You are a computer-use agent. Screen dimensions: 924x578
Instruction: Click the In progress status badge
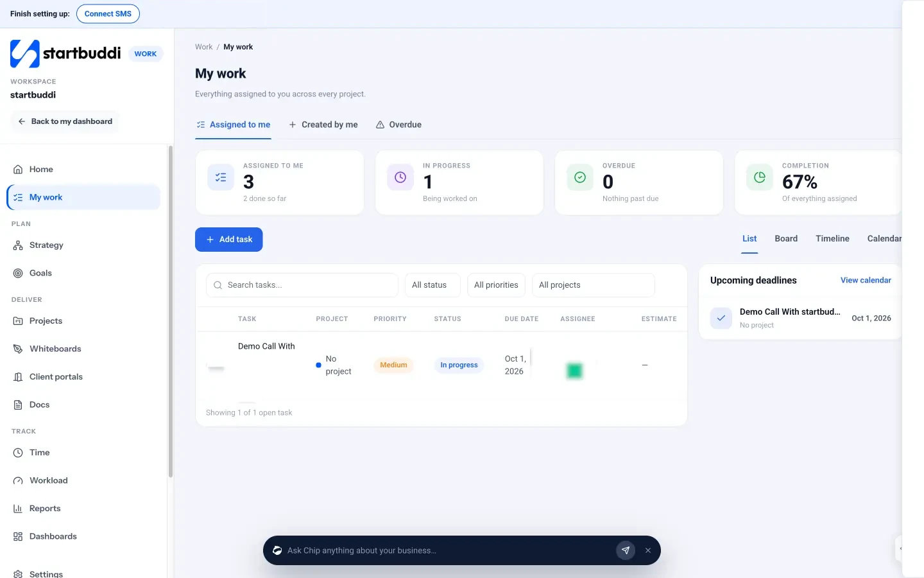pos(459,365)
